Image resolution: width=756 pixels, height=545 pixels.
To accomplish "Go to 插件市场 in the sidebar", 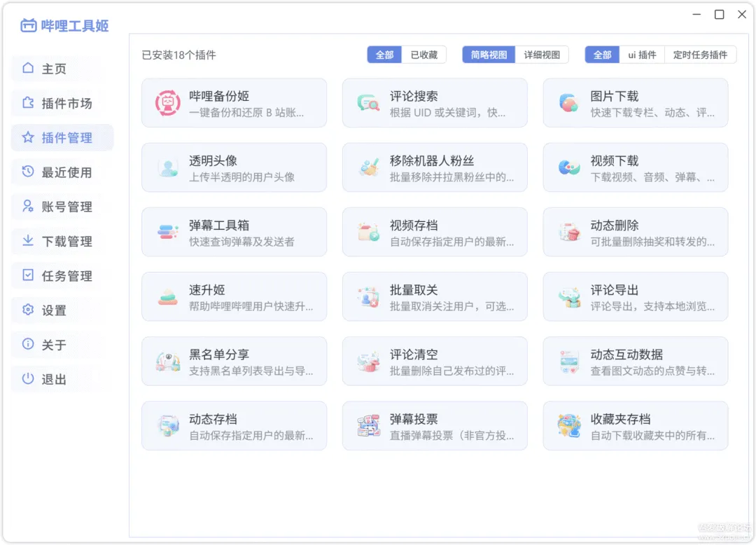I will (62, 103).
